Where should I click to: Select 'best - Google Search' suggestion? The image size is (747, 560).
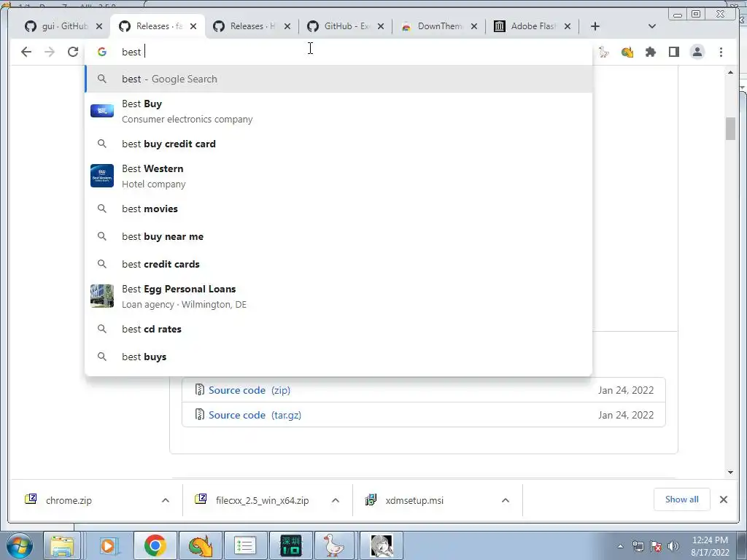click(338, 79)
